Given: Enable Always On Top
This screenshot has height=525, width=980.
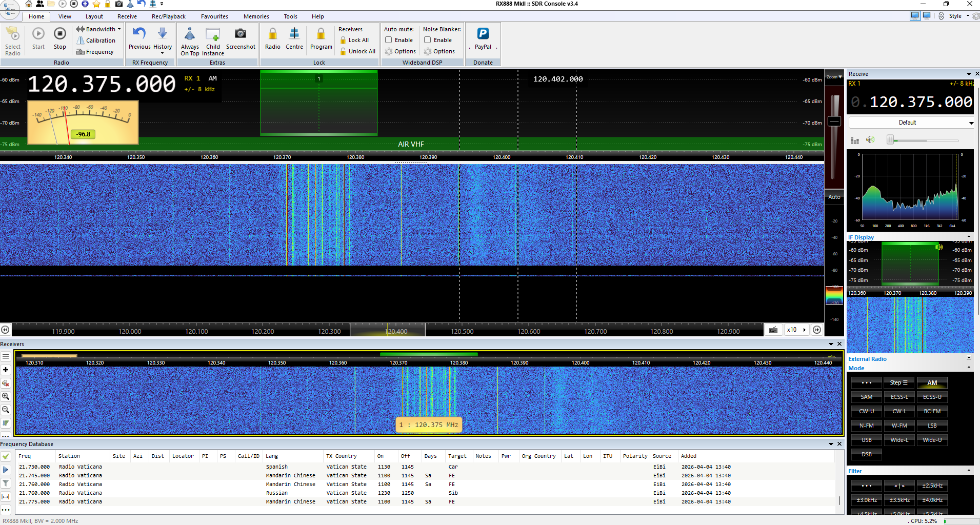Looking at the screenshot, I should point(190,42).
